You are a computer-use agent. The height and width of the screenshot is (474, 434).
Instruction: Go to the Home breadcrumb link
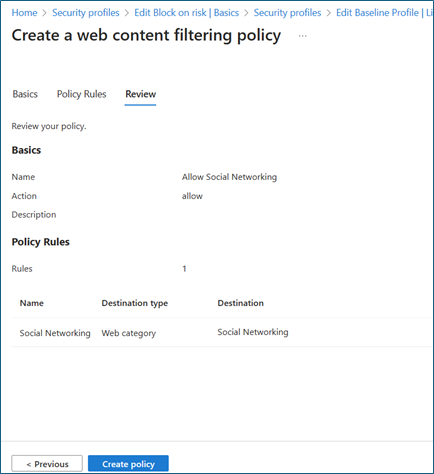tap(24, 13)
